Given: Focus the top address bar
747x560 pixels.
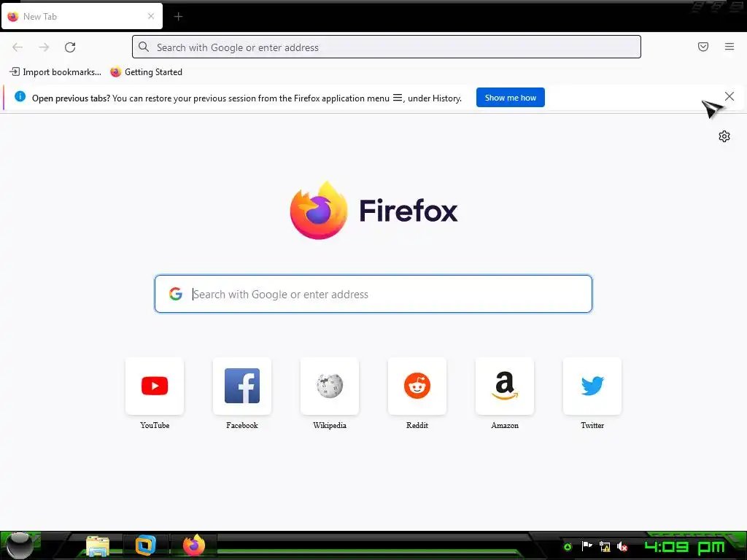Looking at the screenshot, I should pos(387,47).
